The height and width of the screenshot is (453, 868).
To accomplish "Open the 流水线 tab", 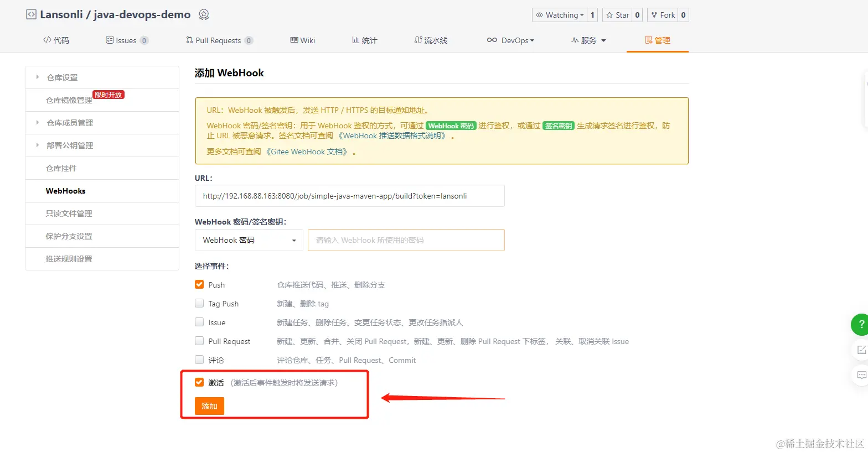I will click(x=431, y=40).
